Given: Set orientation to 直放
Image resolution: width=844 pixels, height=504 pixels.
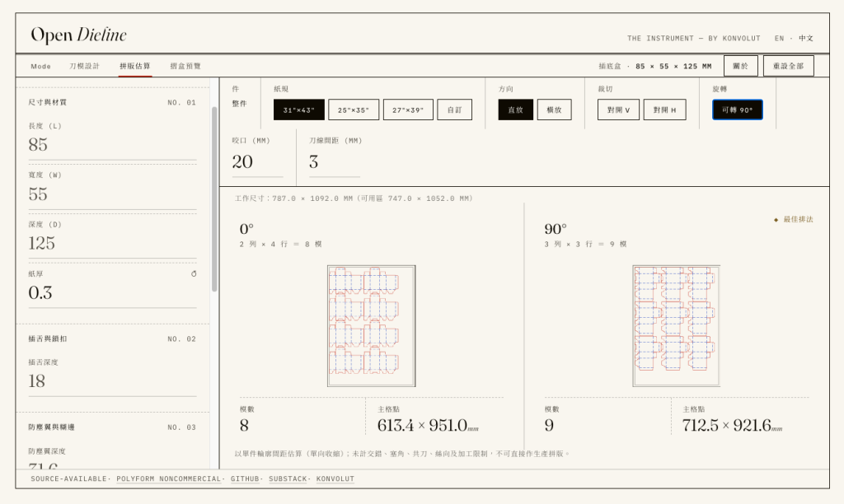Looking at the screenshot, I should pos(516,110).
